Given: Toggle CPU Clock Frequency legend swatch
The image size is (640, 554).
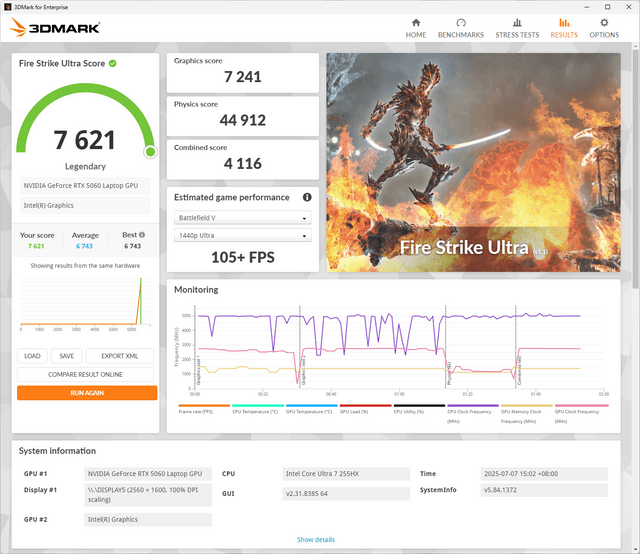Looking at the screenshot, I should (473, 405).
